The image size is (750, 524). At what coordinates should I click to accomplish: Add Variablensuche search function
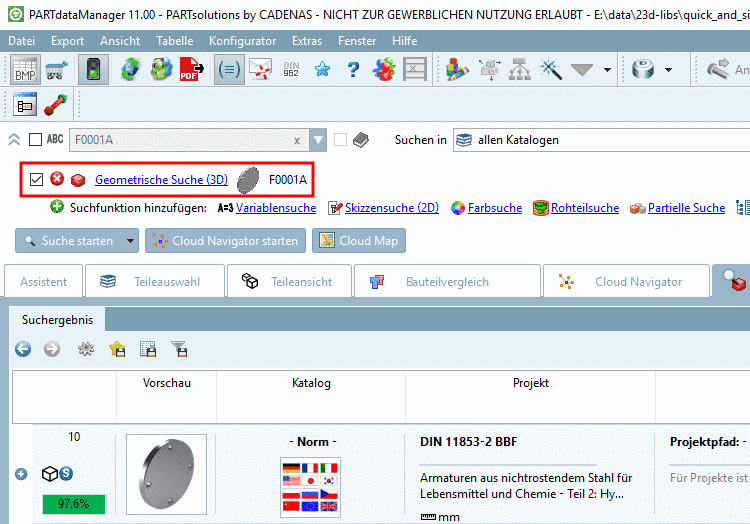point(276,208)
